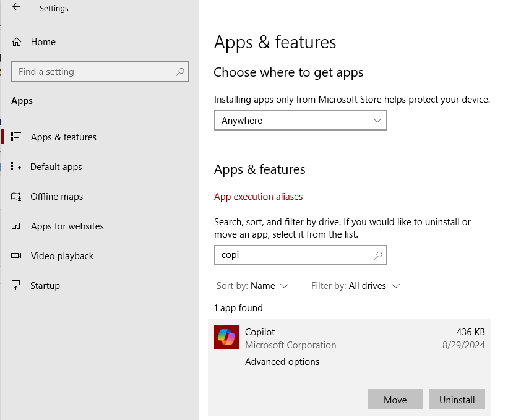508x420 pixels.
Task: Click the magnifier in Find a setting
Action: [180, 72]
